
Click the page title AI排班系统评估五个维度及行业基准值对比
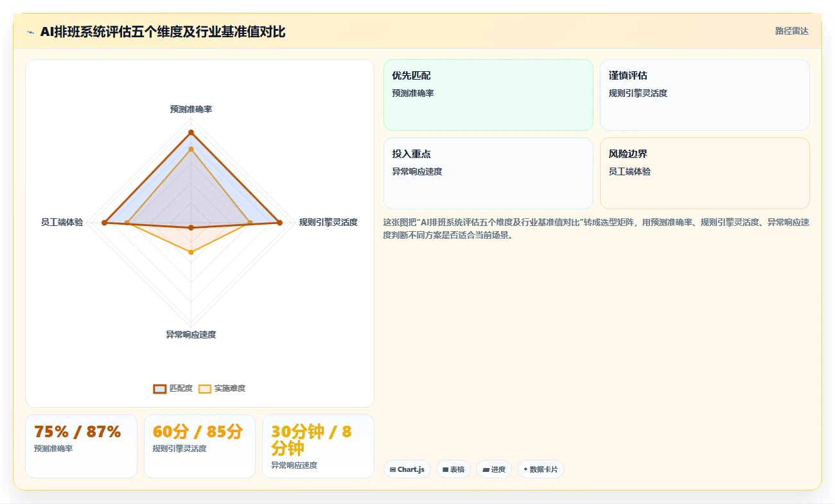click(163, 32)
